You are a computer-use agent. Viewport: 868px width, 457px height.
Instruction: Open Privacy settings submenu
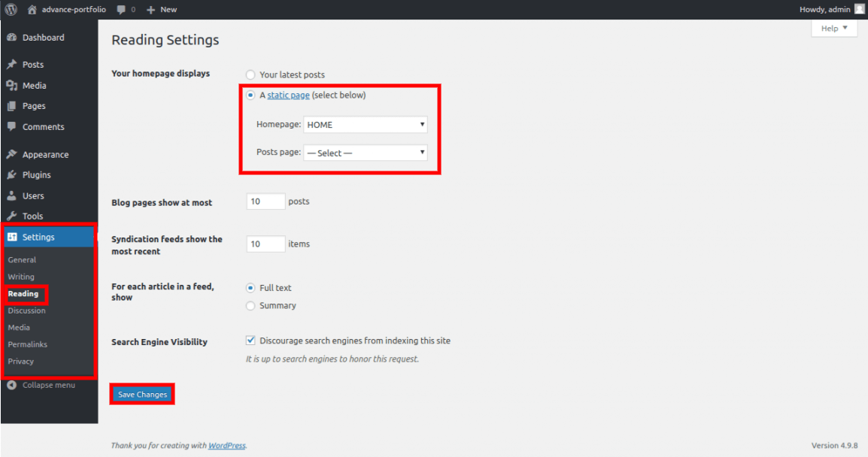point(21,362)
